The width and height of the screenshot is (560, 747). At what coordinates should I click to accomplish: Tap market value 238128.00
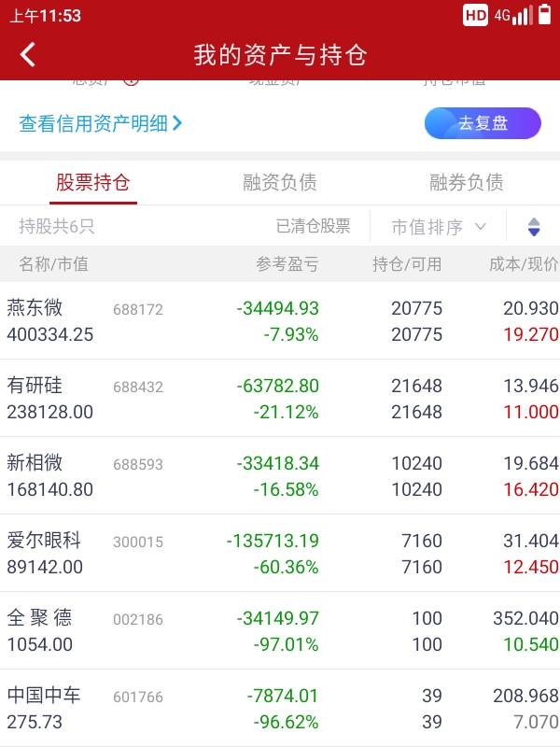click(x=50, y=412)
